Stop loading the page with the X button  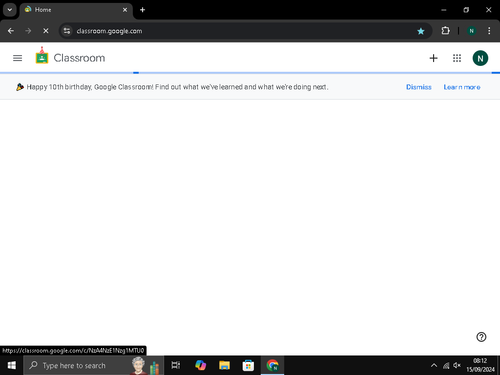point(46,31)
